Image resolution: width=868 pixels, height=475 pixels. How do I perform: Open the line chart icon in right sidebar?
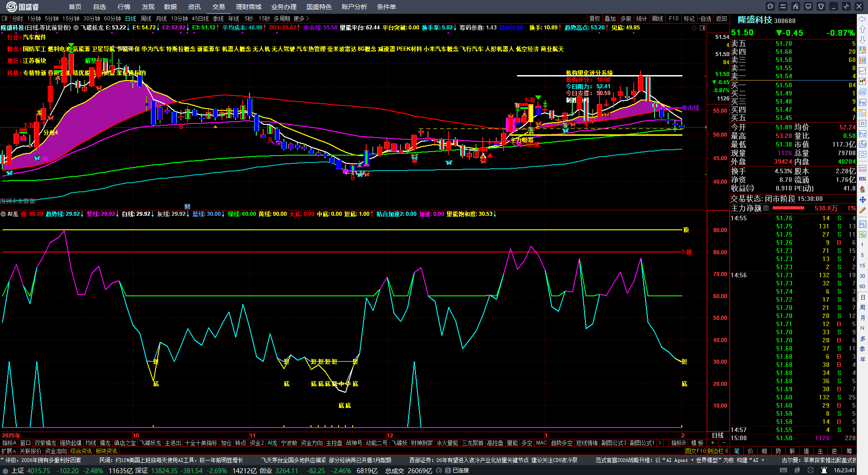tap(863, 71)
